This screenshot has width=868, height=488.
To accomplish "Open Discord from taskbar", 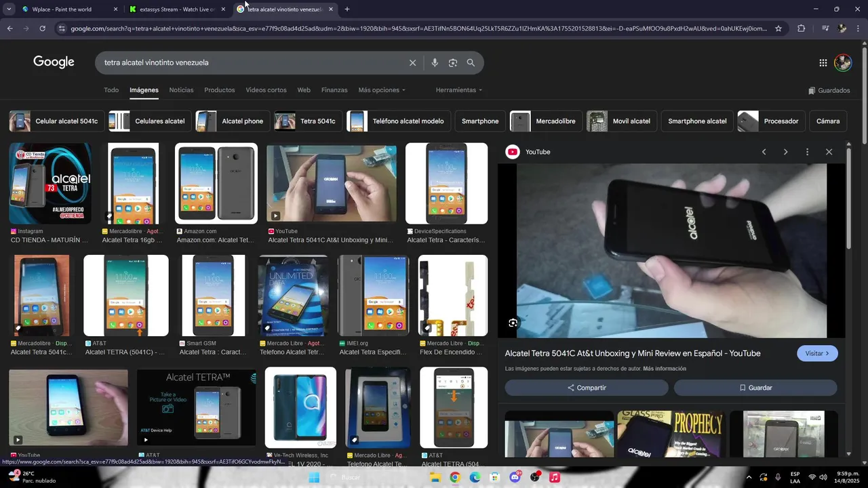I will (515, 477).
